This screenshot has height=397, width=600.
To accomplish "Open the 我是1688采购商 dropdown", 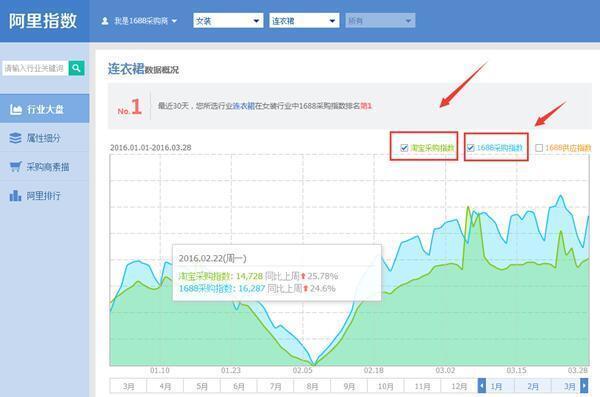I will coord(140,21).
